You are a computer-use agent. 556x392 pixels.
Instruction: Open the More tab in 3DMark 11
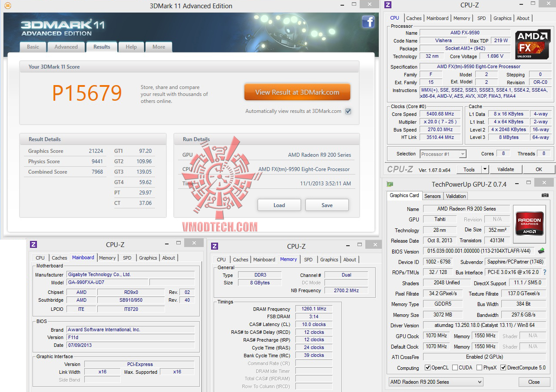pos(159,47)
